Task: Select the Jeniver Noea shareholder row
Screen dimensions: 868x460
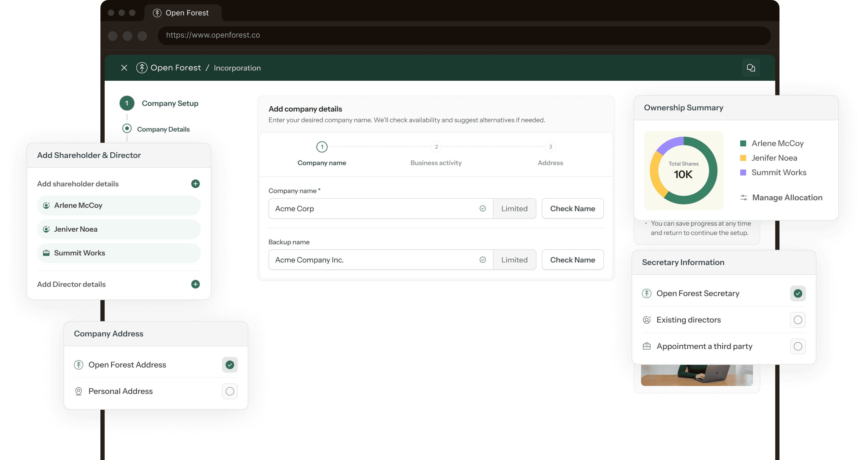Action: (x=119, y=229)
